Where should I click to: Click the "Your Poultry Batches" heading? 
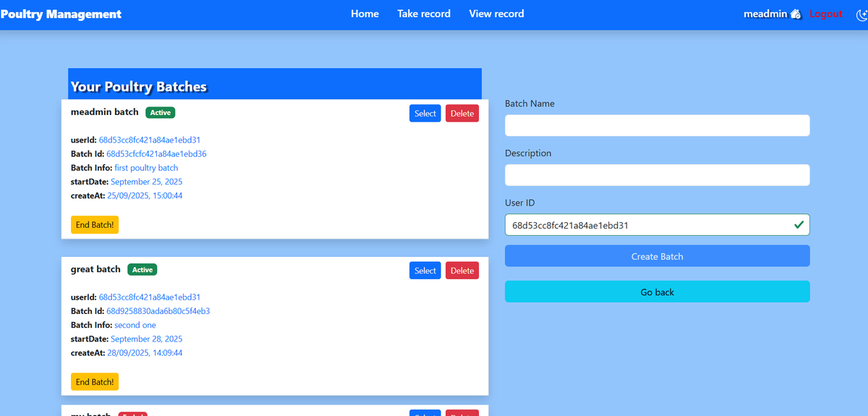pyautogui.click(x=139, y=87)
